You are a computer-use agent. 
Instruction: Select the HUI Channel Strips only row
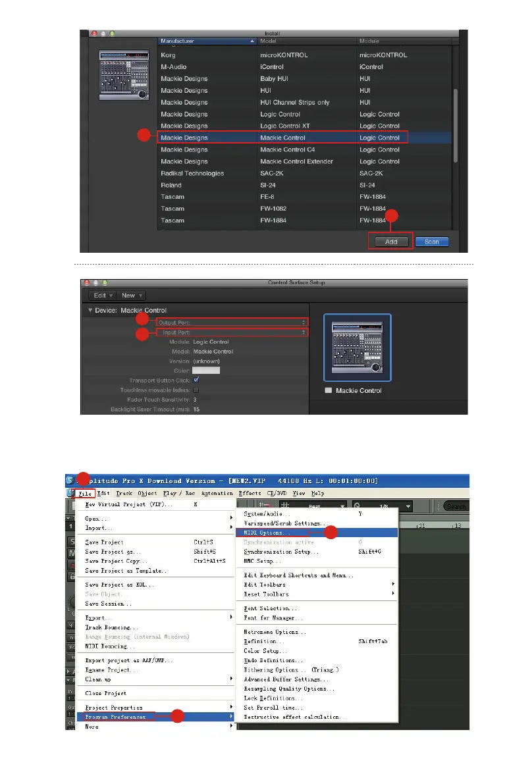pyautogui.click(x=304, y=102)
